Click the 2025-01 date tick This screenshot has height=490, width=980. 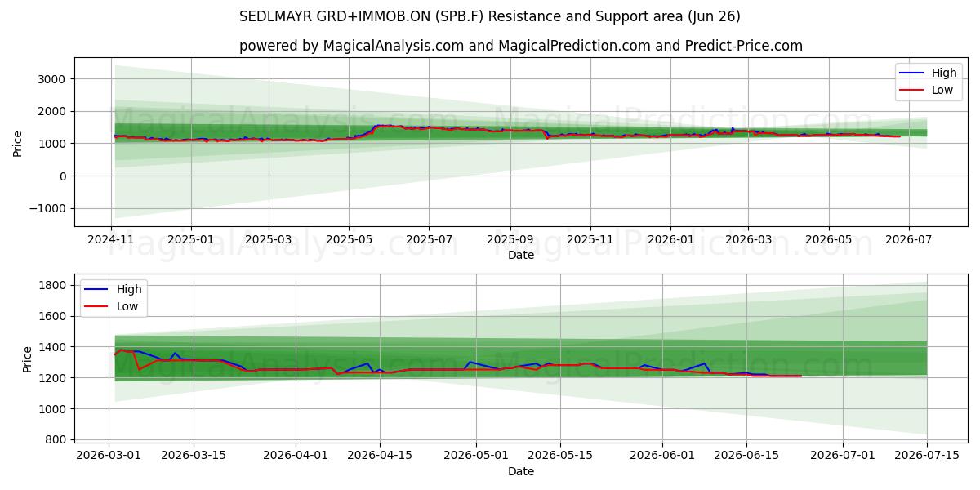point(190,239)
